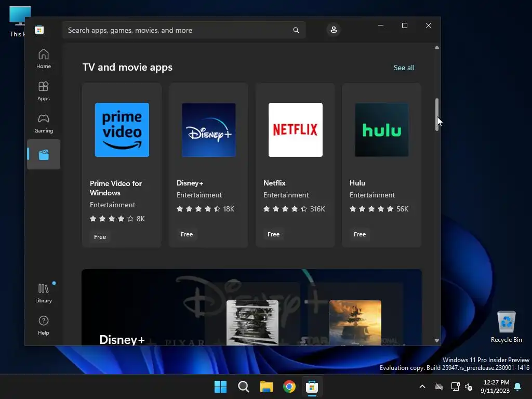532x399 pixels.
Task: Click the network display tray icon
Action: [455, 387]
